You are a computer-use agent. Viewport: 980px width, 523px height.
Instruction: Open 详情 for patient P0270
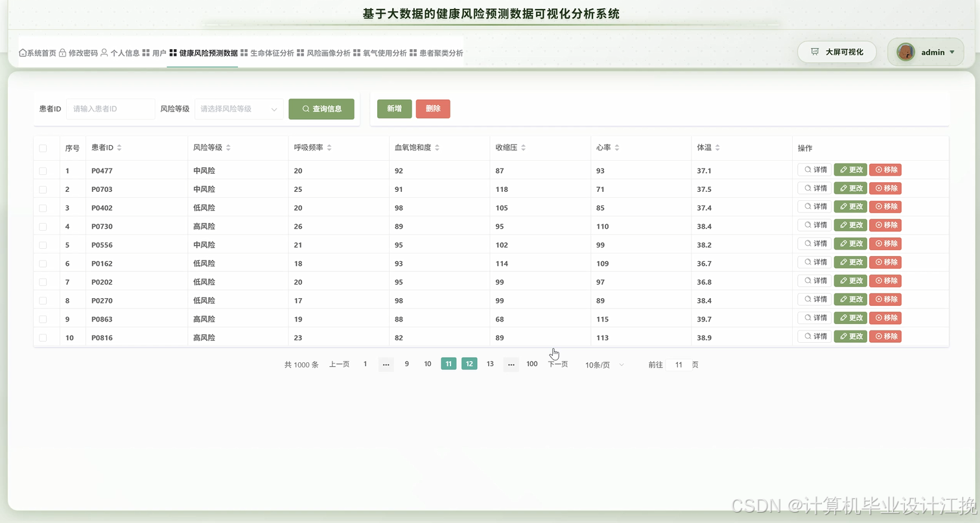coord(814,299)
